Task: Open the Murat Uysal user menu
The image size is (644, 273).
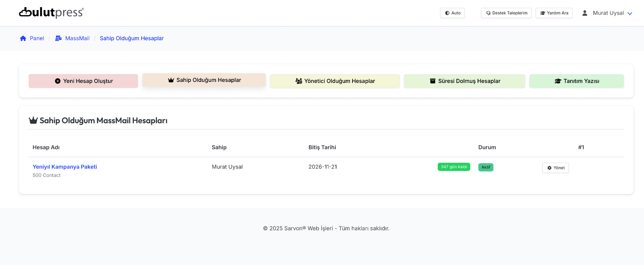Action: pos(608,13)
